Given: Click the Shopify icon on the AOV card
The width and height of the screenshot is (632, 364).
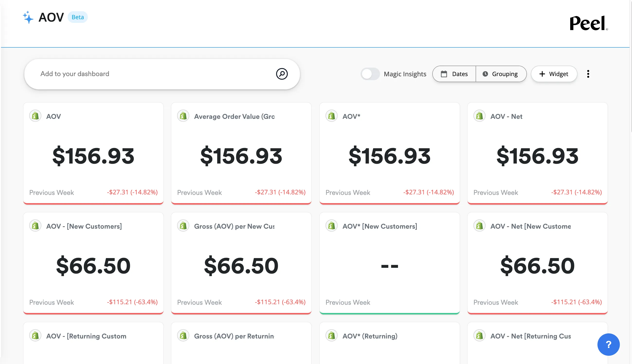Looking at the screenshot, I should coord(35,116).
